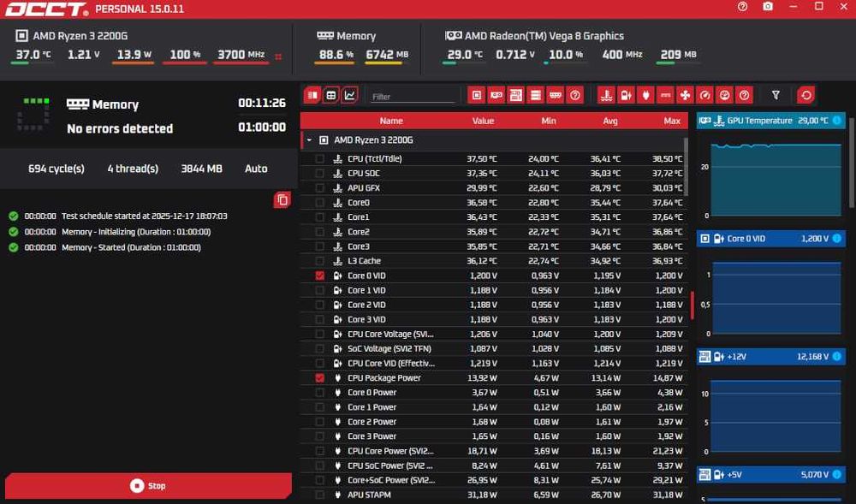
Task: Click the "4 thread(s)" value
Action: [133, 169]
